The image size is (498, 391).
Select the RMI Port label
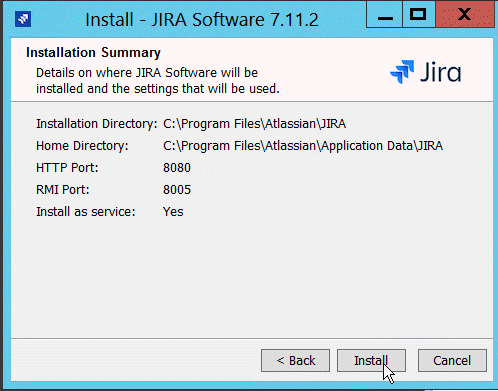pyautogui.click(x=63, y=190)
